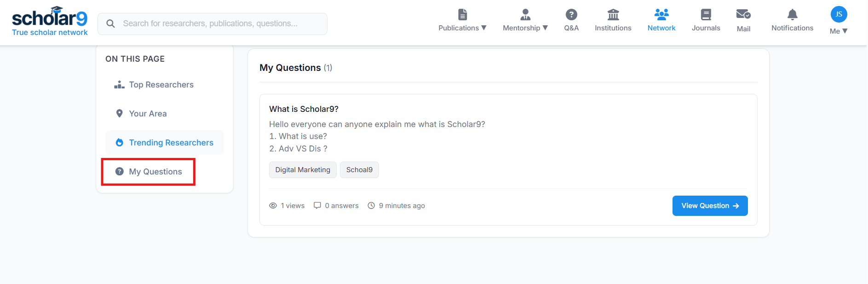
Task: Click the clock time icon
Action: 371,206
